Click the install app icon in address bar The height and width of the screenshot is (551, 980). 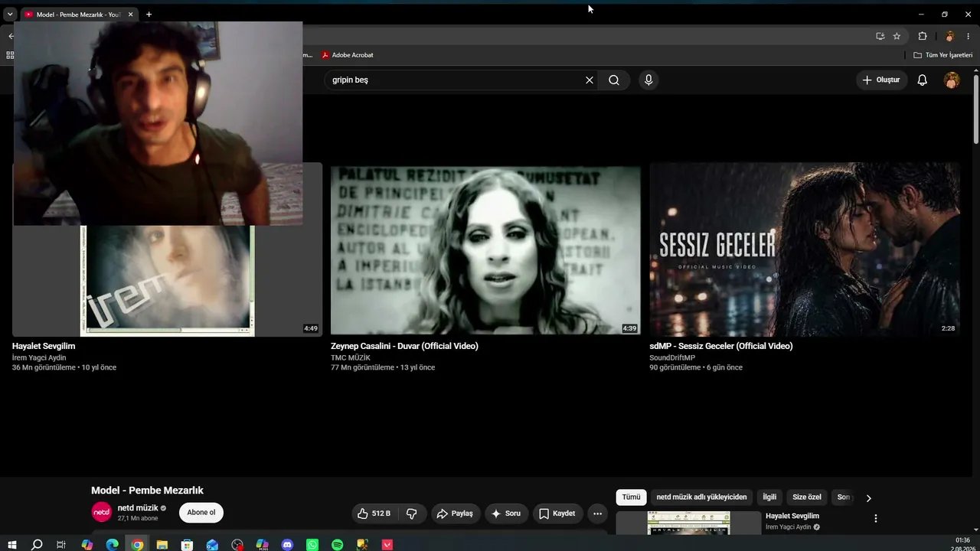coord(880,36)
